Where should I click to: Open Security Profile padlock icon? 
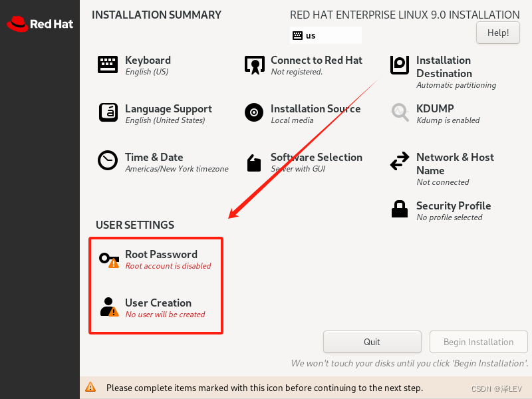coord(399,209)
